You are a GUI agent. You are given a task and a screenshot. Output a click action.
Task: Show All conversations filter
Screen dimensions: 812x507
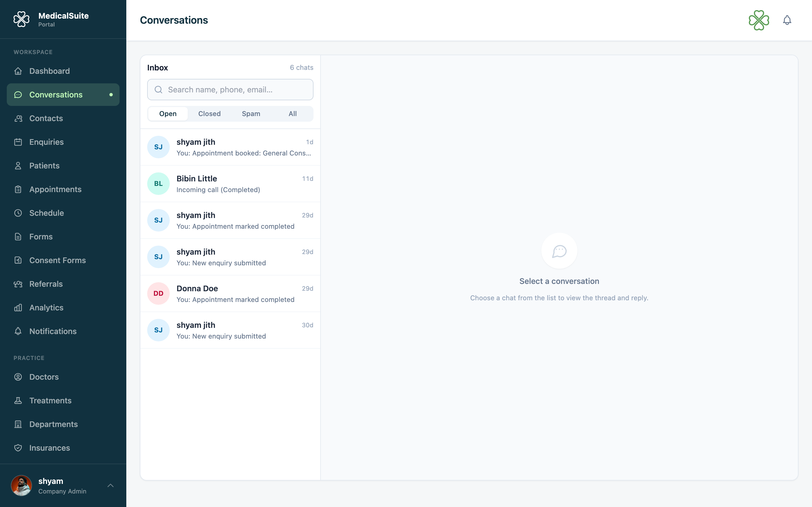pos(293,114)
